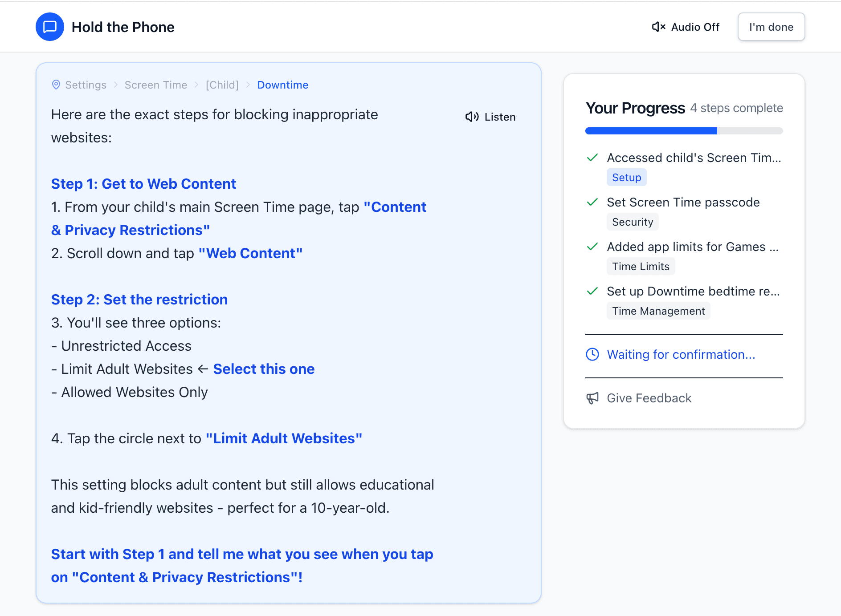Expand the breadcrumb chevron after Settings

tap(116, 85)
